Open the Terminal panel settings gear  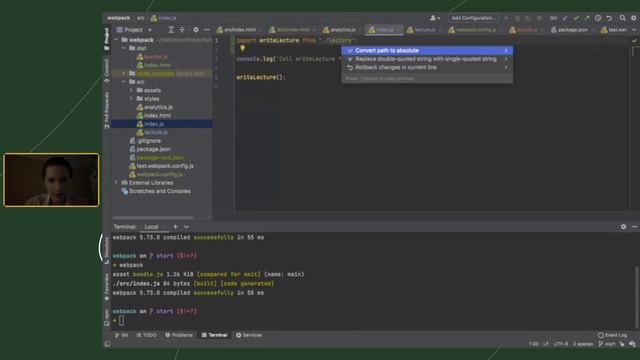click(x=623, y=227)
